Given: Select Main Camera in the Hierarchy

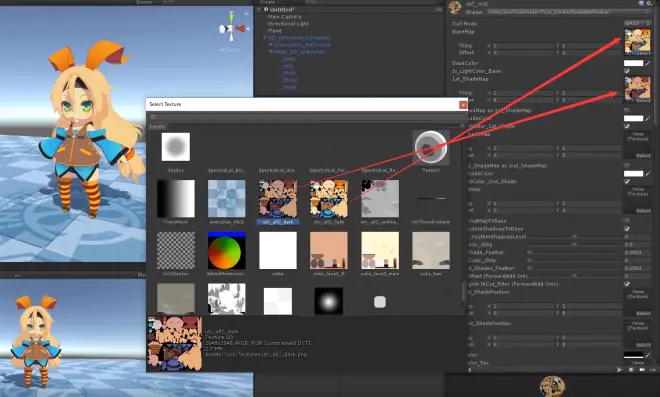Looking at the screenshot, I should click(x=285, y=17).
